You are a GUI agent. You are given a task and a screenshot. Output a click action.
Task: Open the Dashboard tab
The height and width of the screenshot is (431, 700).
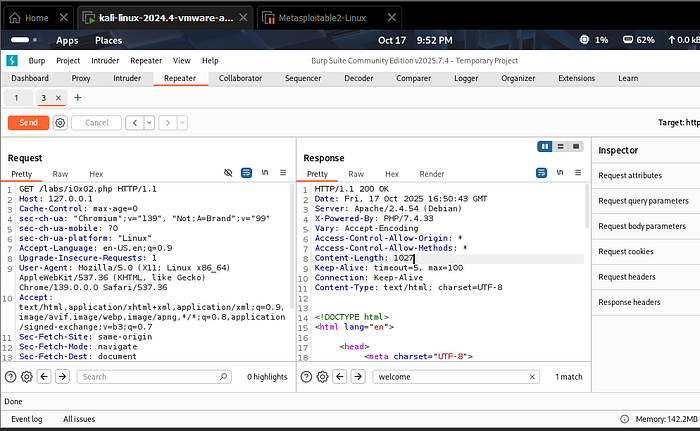tap(30, 78)
